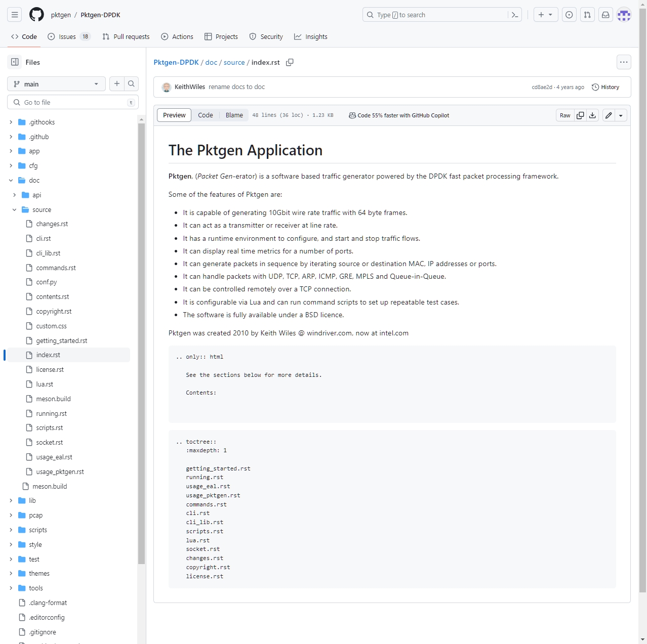Screen dimensions: 647x644
Task: Download the raw index.rst file
Action: [x=592, y=115]
